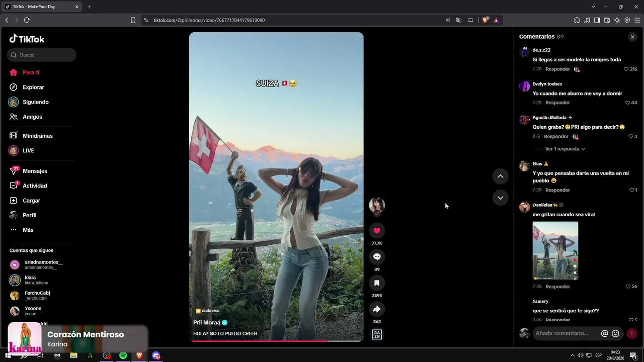This screenshot has width=644, height=362.
Task: Reload the page in the browser
Action: tap(27, 20)
